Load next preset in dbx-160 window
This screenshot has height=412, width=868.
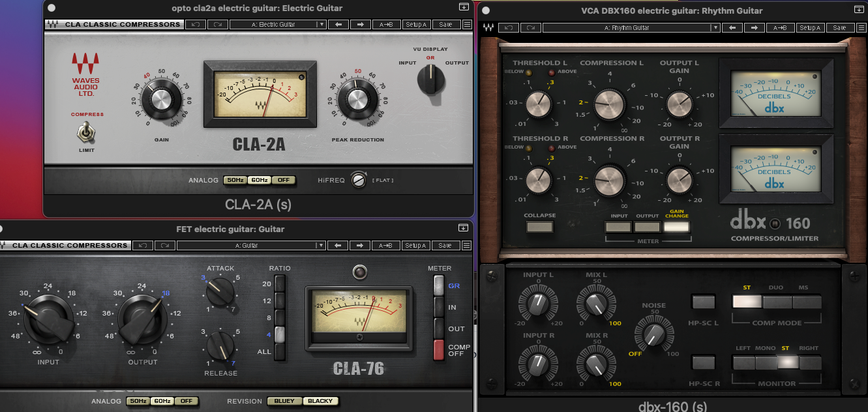[755, 27]
